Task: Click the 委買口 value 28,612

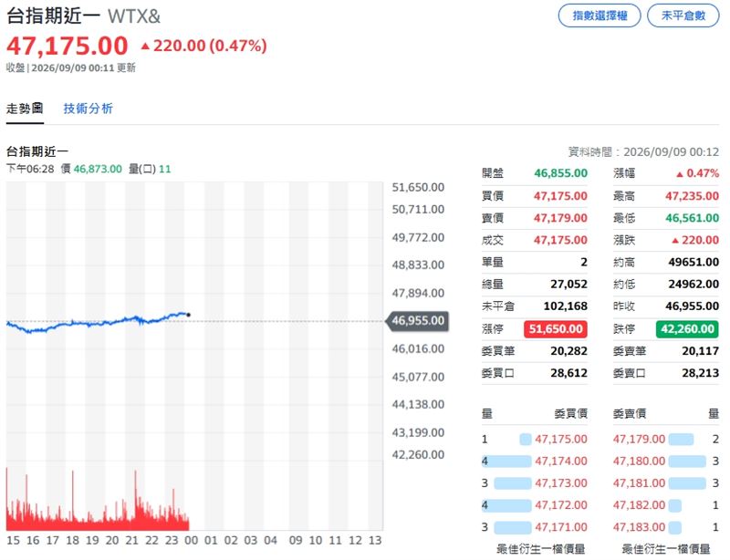Action: click(x=568, y=373)
